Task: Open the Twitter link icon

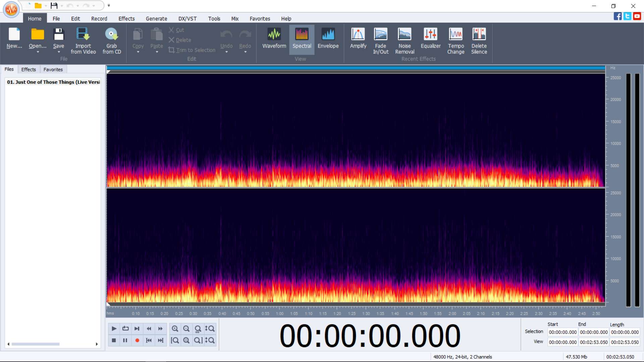Action: click(x=627, y=16)
